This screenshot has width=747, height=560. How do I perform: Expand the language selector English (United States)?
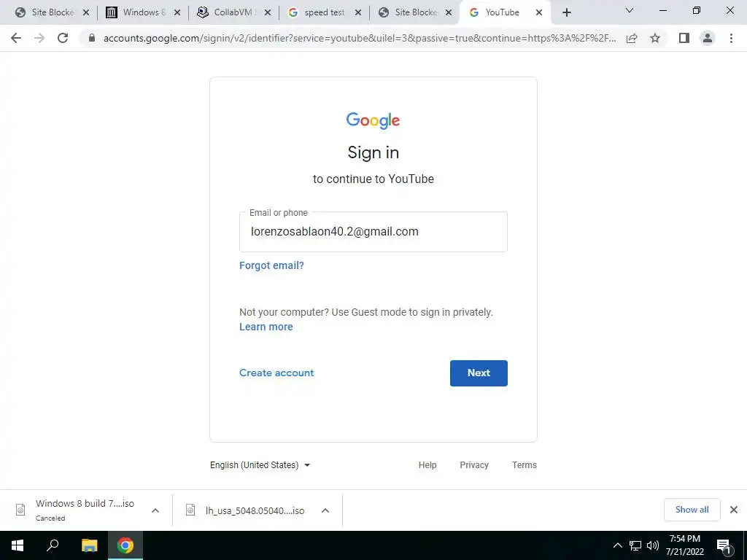[260, 464]
